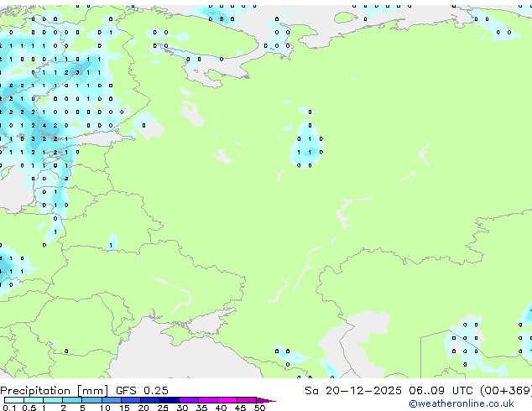This screenshot has width=532, height=411.
Task: Click the 30–35 mm purple legend swatch
Action: (189, 400)
